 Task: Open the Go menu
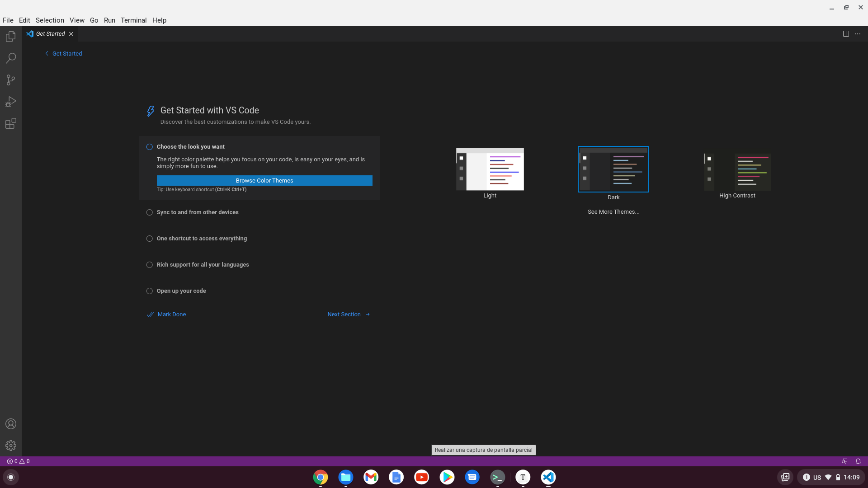point(94,20)
